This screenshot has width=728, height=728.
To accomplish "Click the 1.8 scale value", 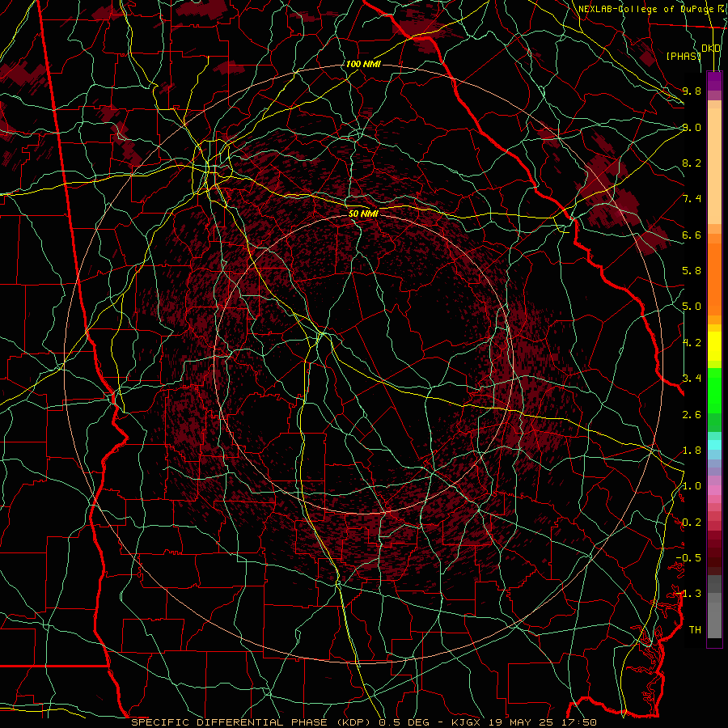I will (692, 451).
